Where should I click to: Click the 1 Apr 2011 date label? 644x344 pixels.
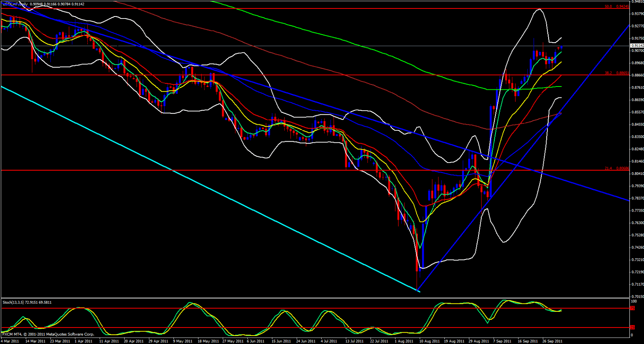pos(83,341)
